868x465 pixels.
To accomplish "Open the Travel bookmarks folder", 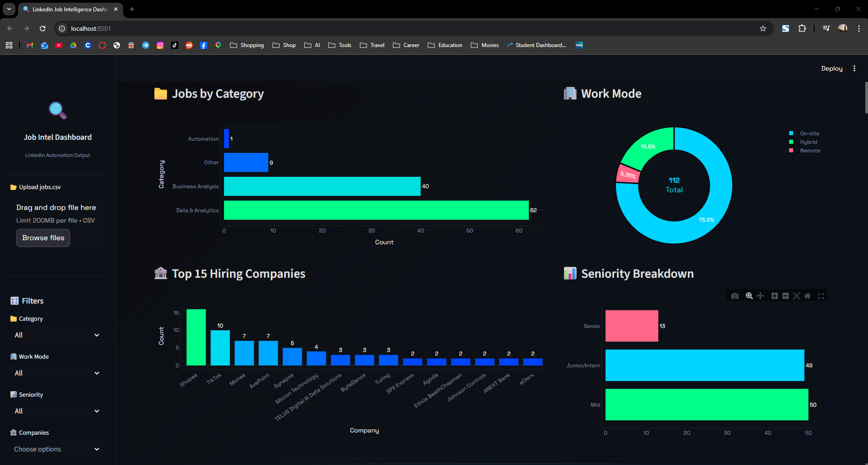I will pos(372,45).
